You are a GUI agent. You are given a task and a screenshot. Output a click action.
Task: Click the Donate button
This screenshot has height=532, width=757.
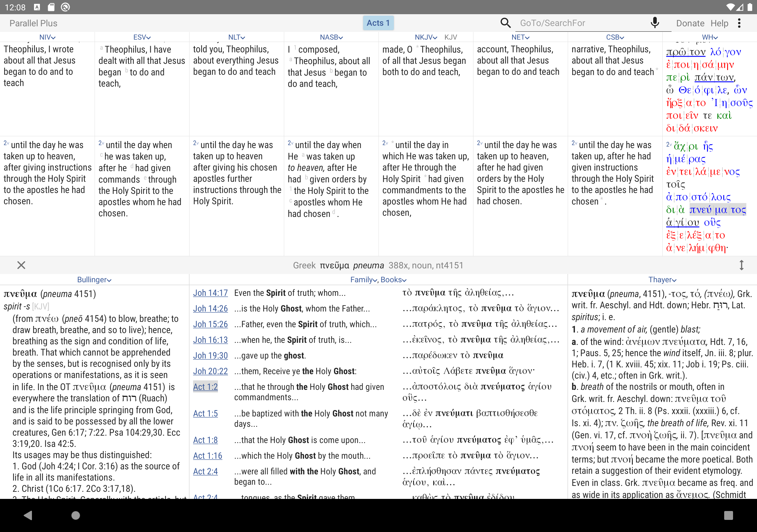[x=690, y=23]
